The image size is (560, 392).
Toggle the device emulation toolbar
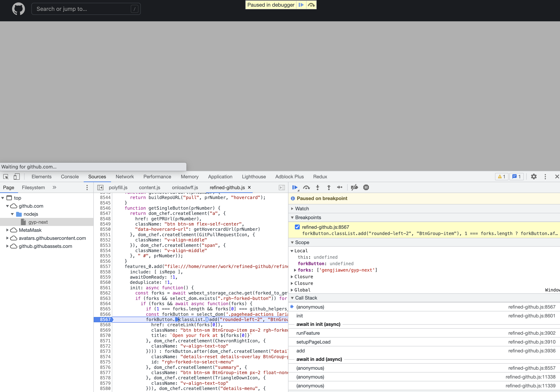16,177
